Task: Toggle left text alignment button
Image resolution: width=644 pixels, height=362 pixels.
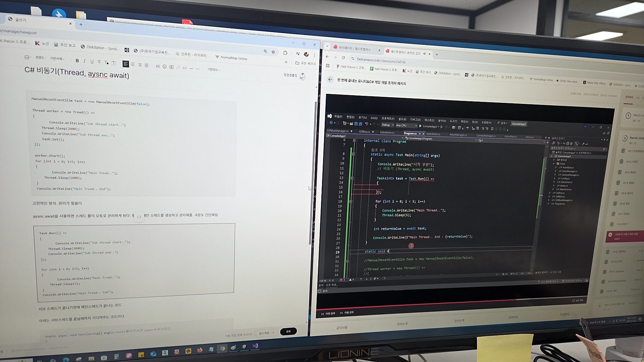Action: click(125, 64)
